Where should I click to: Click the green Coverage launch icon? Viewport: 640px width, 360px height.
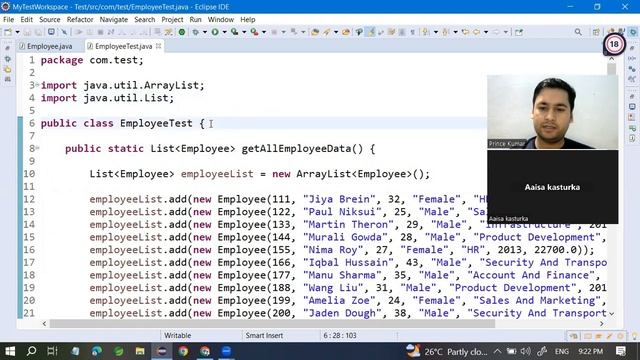tap(182, 32)
